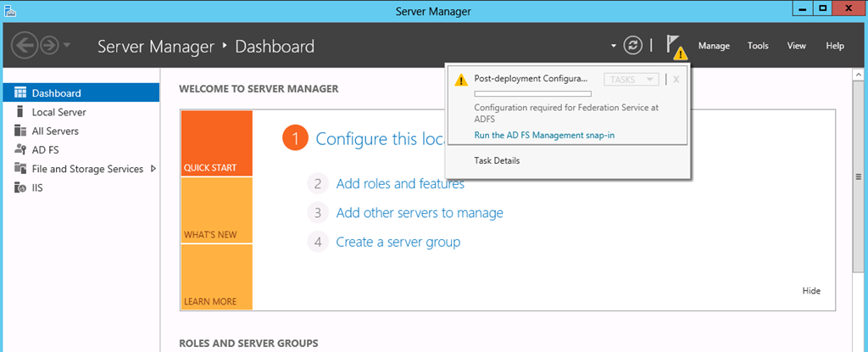Click Create a server group link
The height and width of the screenshot is (352, 868).
point(398,243)
